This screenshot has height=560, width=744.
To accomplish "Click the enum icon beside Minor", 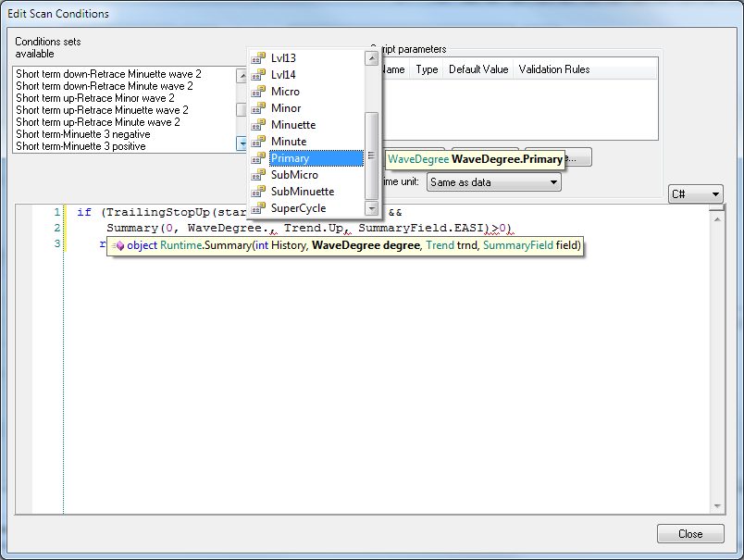I will point(257,107).
